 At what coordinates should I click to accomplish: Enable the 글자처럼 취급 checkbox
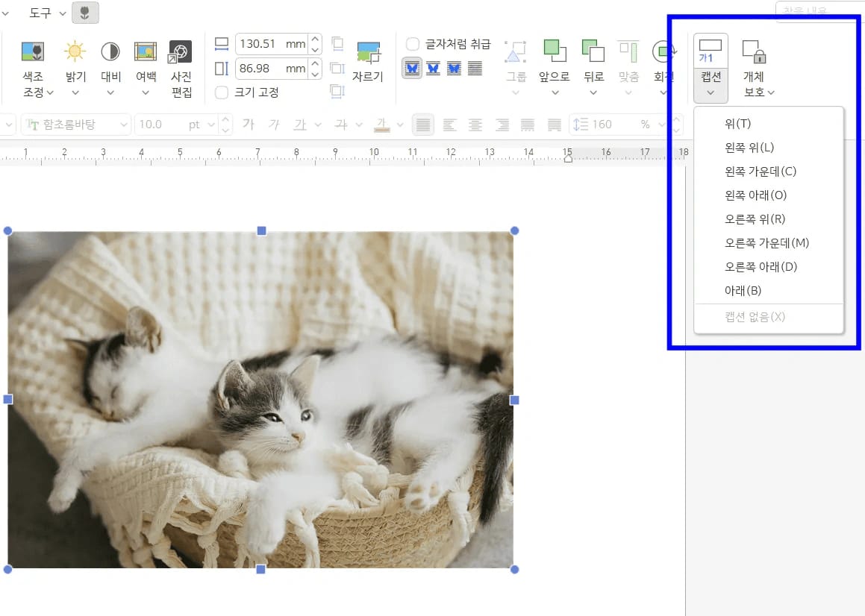(412, 44)
